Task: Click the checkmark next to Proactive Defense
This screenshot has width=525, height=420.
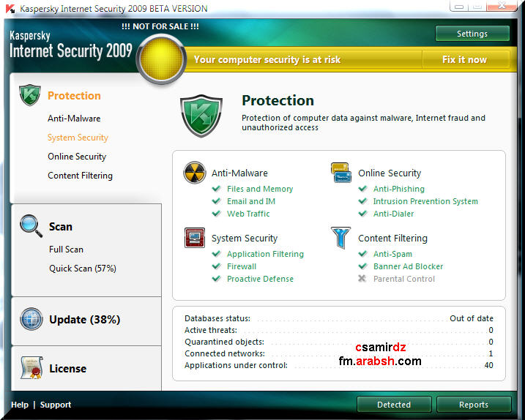Action: click(x=216, y=279)
